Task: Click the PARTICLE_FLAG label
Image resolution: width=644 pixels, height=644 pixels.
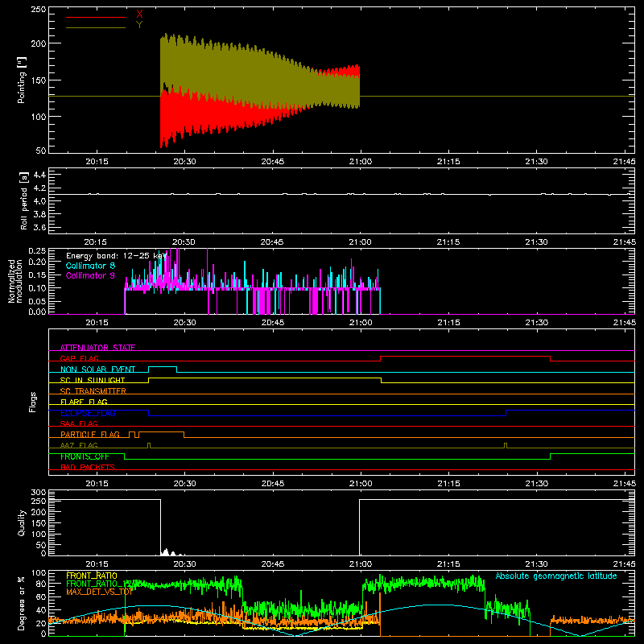Action: [x=90, y=435]
